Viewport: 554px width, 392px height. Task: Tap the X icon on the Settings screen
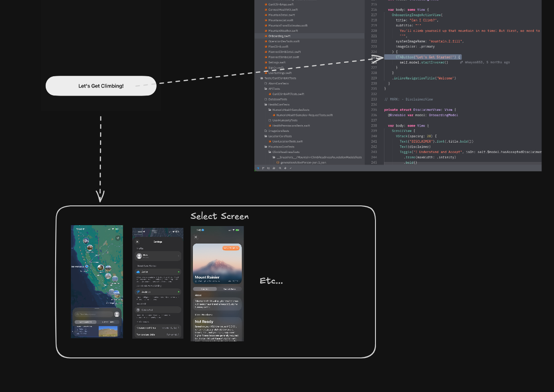click(x=137, y=242)
